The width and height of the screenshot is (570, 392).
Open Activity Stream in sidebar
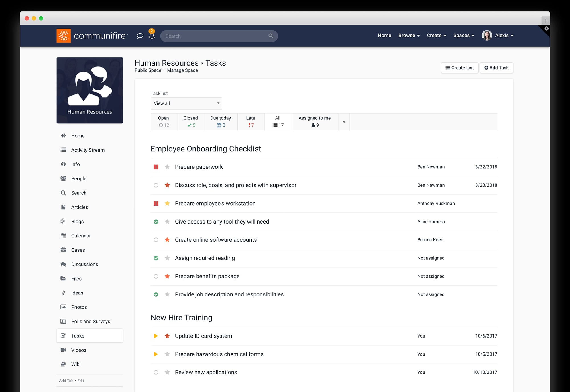tap(90, 150)
